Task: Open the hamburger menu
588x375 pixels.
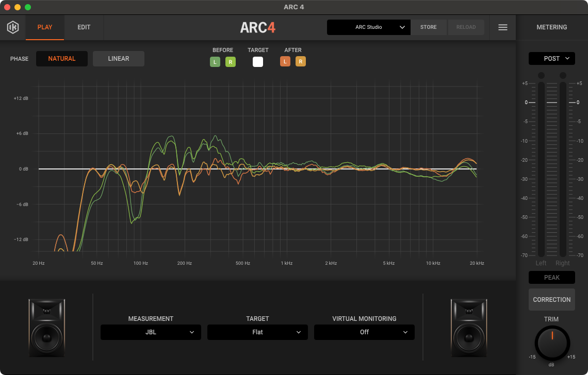Action: 503,27
